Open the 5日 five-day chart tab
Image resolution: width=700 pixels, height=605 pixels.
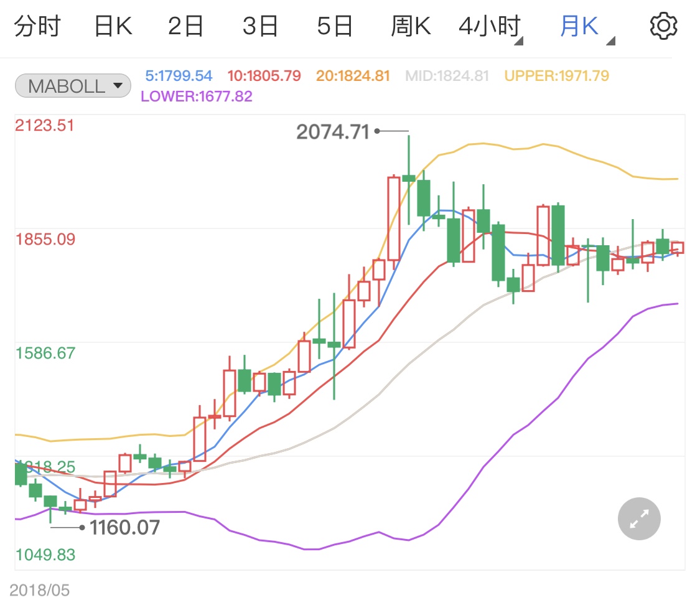click(335, 27)
